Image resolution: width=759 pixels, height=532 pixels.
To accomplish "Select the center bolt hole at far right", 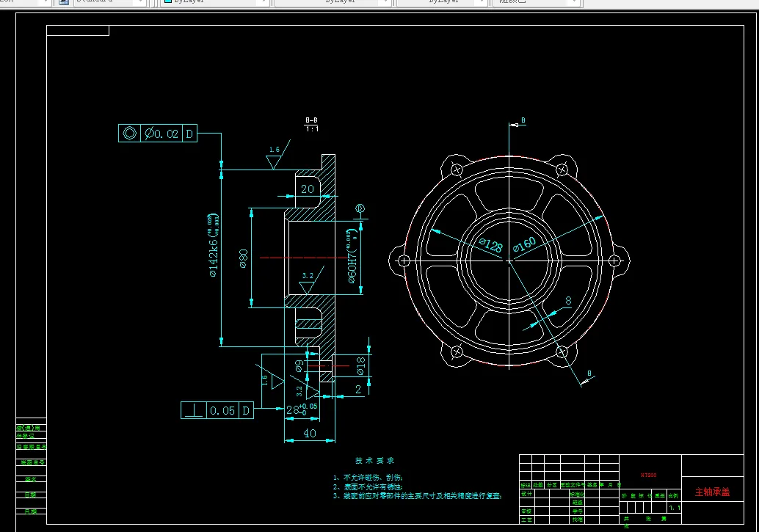I will click(x=614, y=260).
